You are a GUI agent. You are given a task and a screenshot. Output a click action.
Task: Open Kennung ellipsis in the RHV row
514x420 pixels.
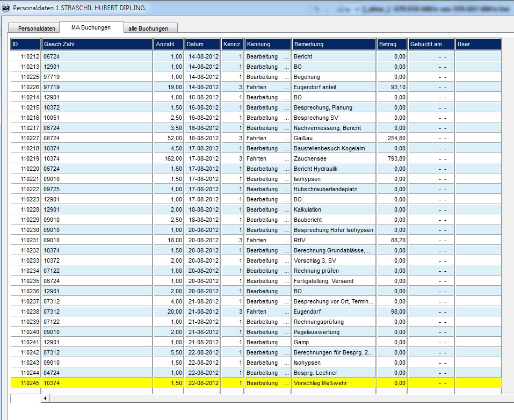click(x=286, y=240)
